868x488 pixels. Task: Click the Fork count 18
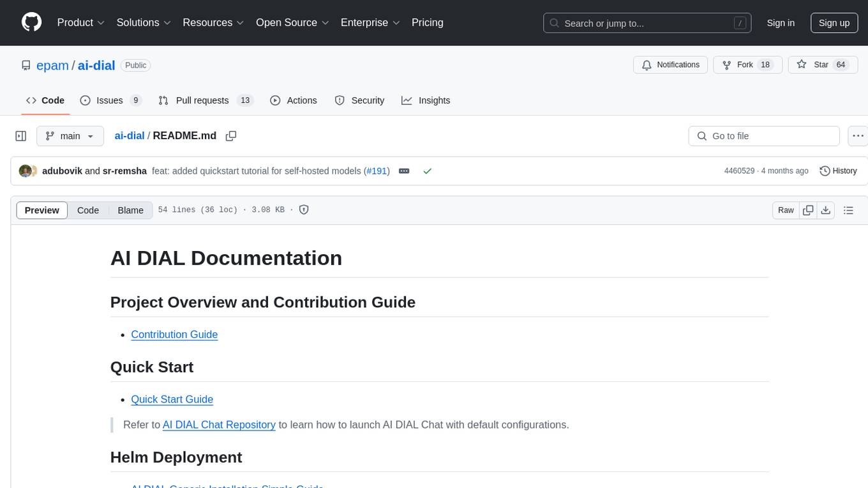coord(765,65)
